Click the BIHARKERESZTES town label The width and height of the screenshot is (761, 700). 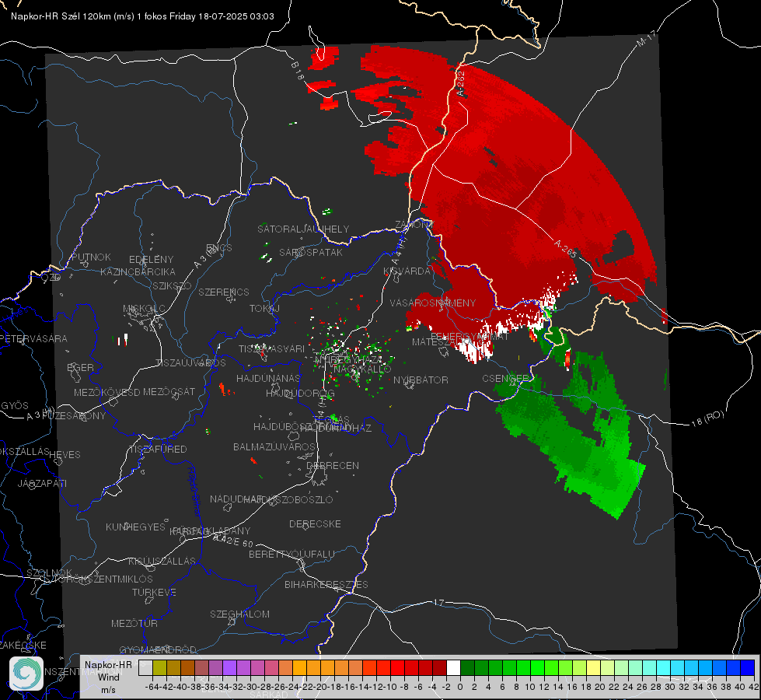point(326,584)
